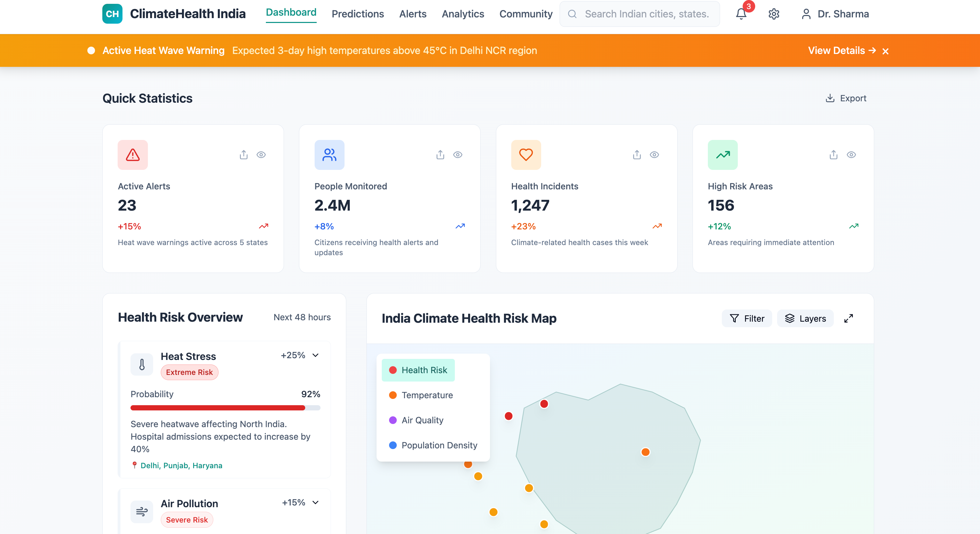
Task: Expand the Air Pollution risk card chevron
Action: (315, 502)
